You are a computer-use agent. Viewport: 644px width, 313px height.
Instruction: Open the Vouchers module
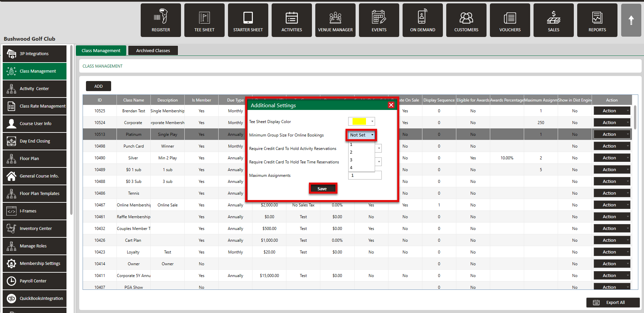[x=510, y=20]
